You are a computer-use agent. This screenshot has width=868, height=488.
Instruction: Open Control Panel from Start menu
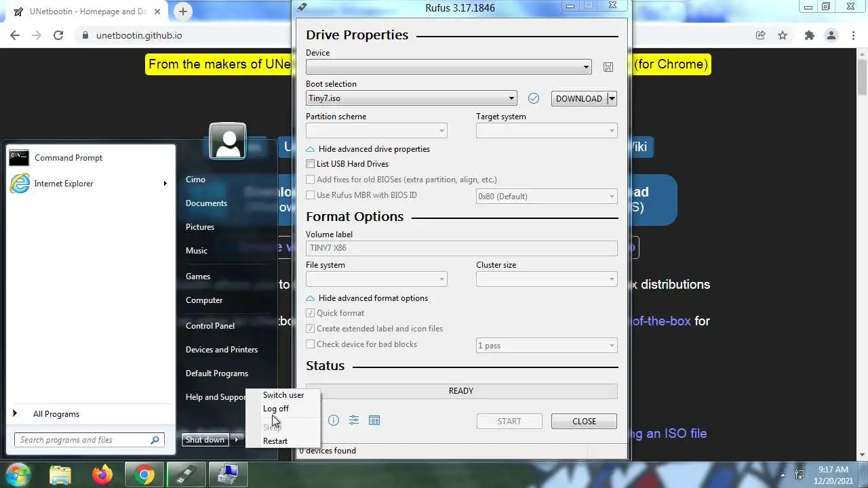[210, 326]
